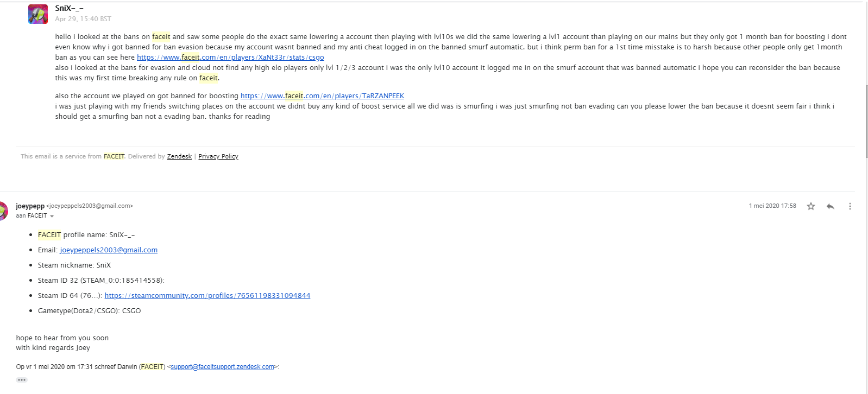Click the SniX-_- author name
The image size is (868, 394).
click(x=69, y=8)
